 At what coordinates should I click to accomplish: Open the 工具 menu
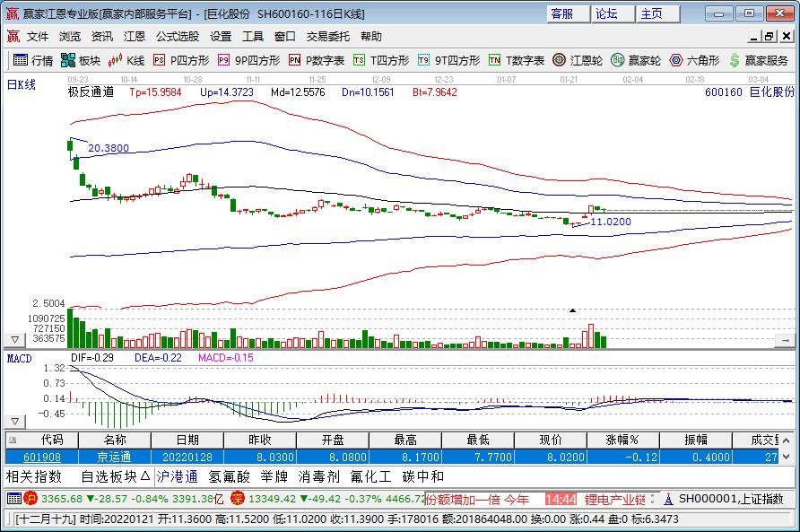click(253, 36)
